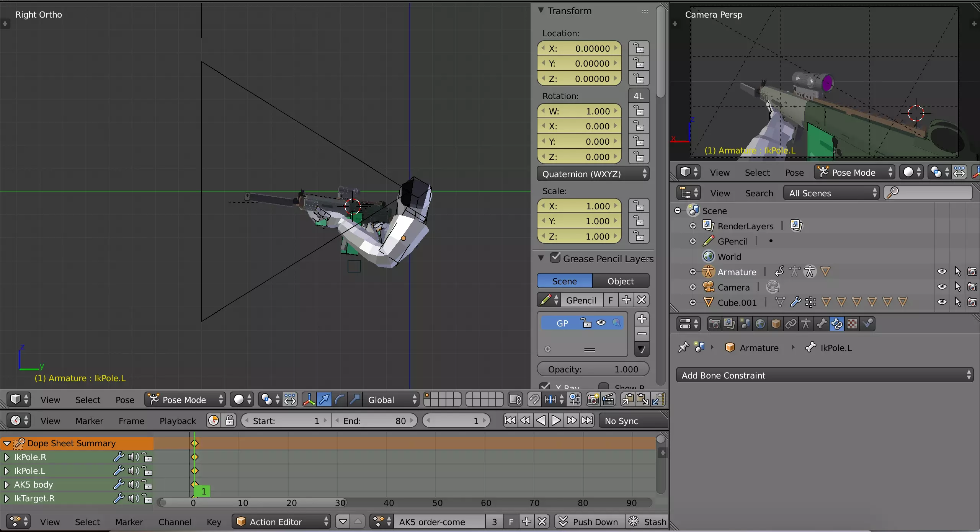Open the Marker menu in the timeline
Image resolution: width=980 pixels, height=532 pixels.
(89, 421)
